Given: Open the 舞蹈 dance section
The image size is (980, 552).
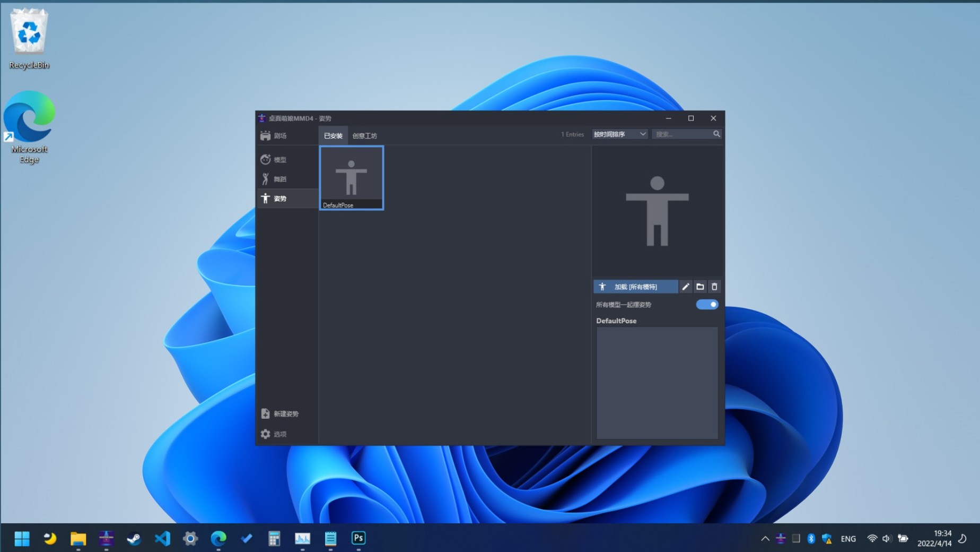Looking at the screenshot, I should [x=287, y=179].
